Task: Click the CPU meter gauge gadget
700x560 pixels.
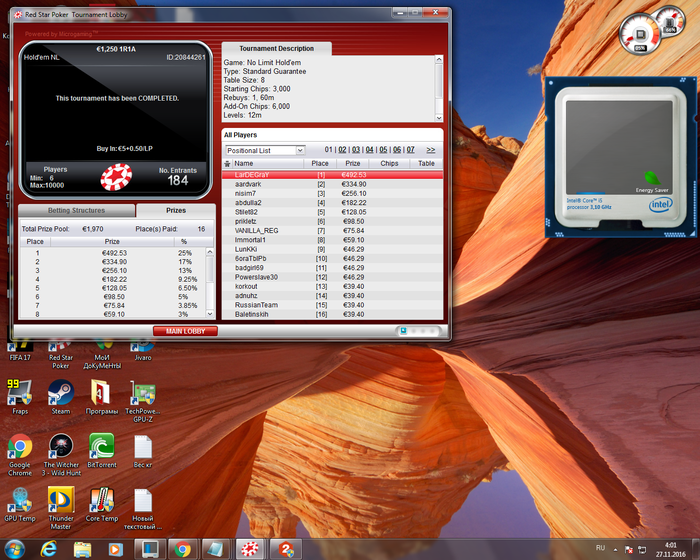Action: click(640, 34)
